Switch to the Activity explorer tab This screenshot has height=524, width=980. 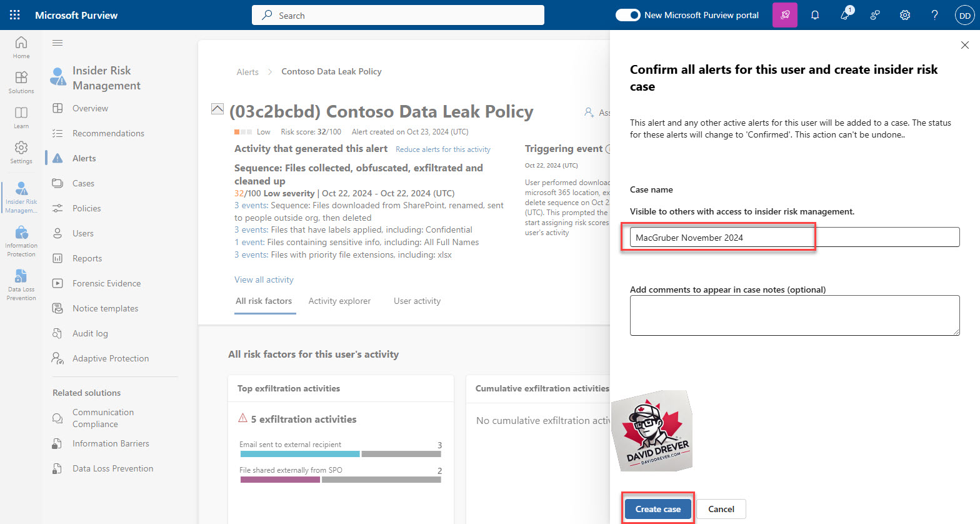339,301
